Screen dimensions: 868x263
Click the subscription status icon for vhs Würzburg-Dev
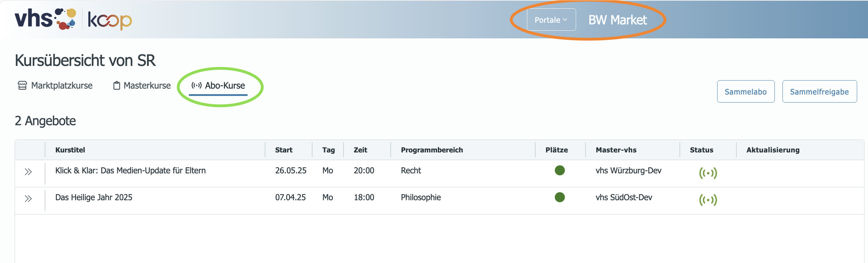pyautogui.click(x=708, y=173)
